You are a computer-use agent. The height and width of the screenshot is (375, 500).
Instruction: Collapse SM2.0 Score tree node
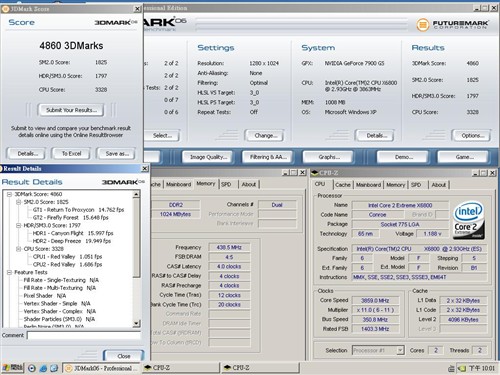tap(19, 202)
